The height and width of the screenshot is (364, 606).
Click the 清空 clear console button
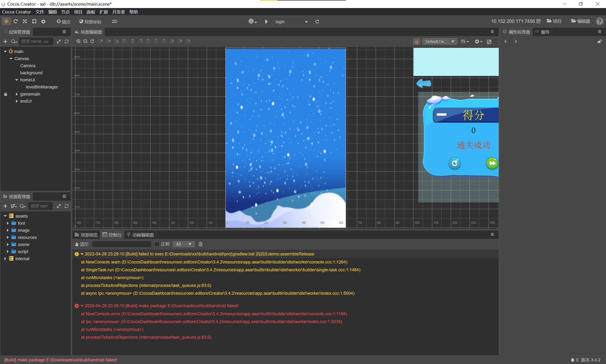82,244
